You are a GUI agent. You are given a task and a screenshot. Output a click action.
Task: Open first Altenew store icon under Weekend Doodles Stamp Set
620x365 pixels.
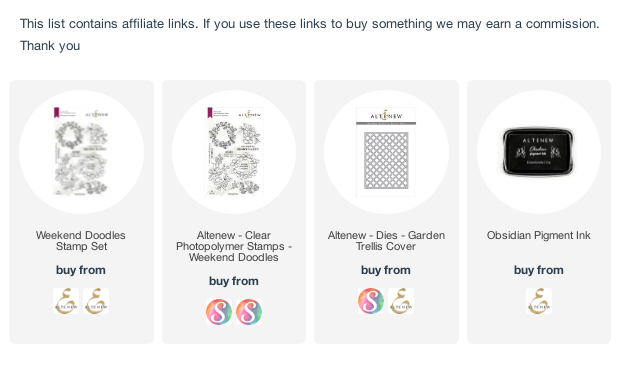point(66,301)
